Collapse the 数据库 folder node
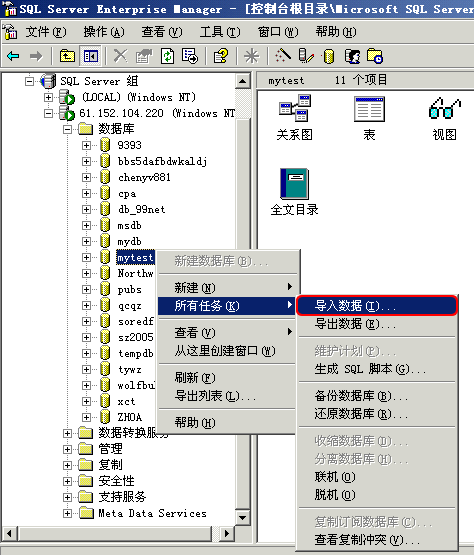The image size is (474, 555). coord(67,130)
